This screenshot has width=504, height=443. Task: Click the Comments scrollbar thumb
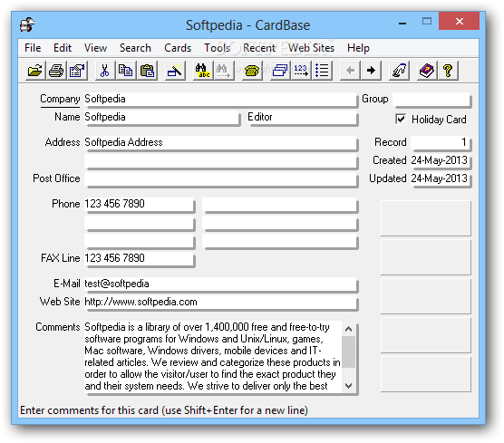[x=348, y=352]
